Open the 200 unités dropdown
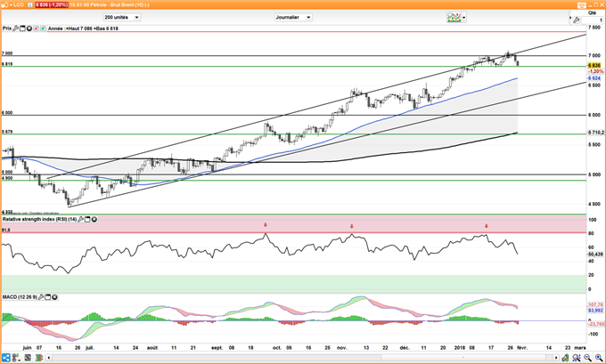Screen dimensions: 606x364 click(122, 18)
